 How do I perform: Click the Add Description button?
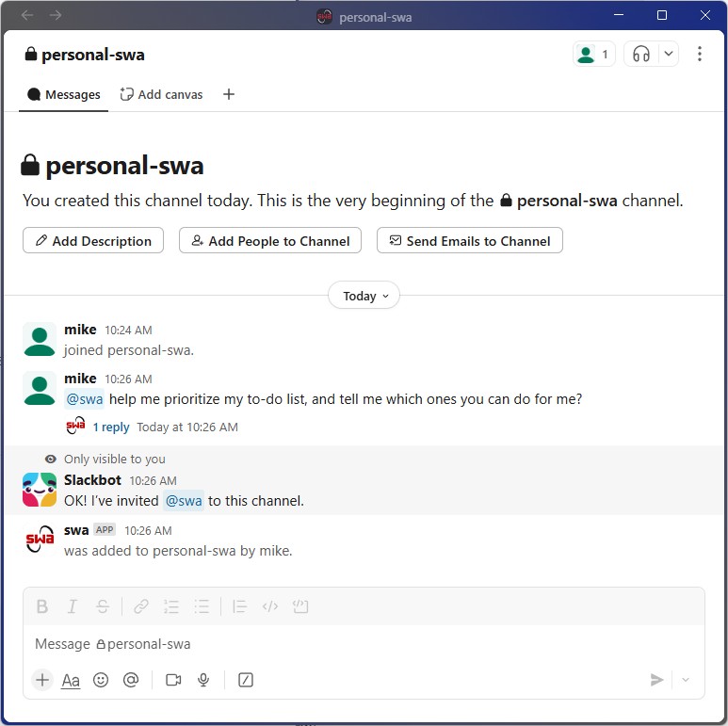(93, 240)
